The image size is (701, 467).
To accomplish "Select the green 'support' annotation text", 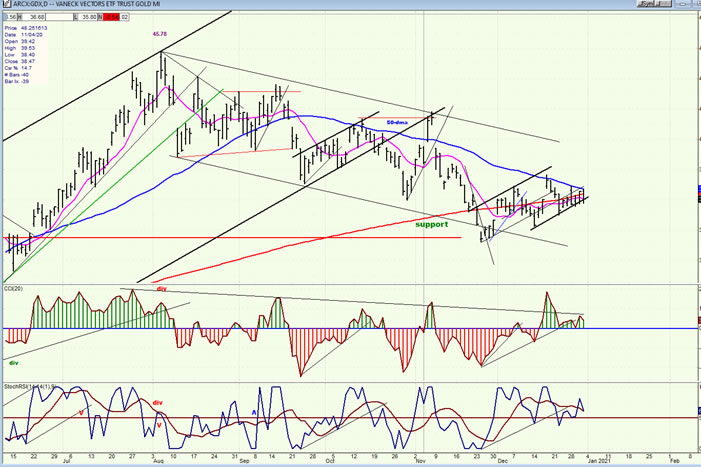I will point(432,224).
